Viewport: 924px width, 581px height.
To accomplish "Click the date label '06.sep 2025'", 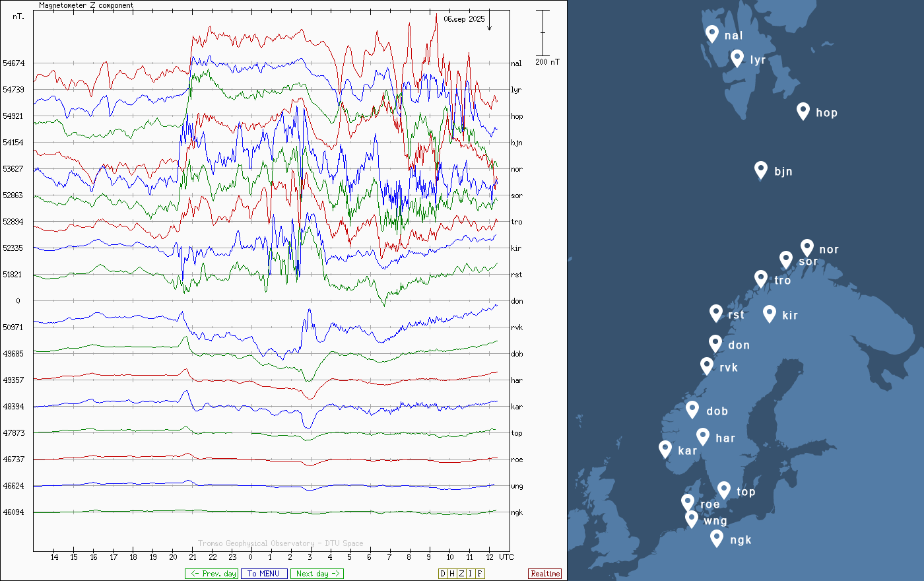I will point(464,19).
